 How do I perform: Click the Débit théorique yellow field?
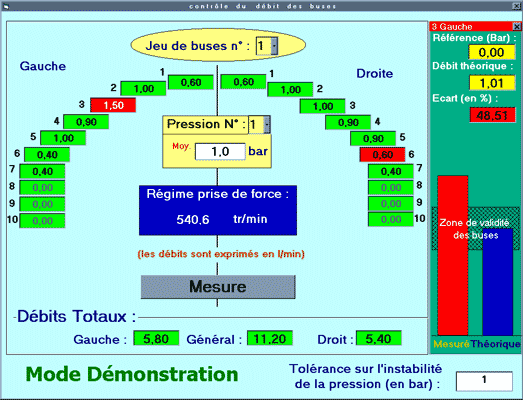point(492,83)
